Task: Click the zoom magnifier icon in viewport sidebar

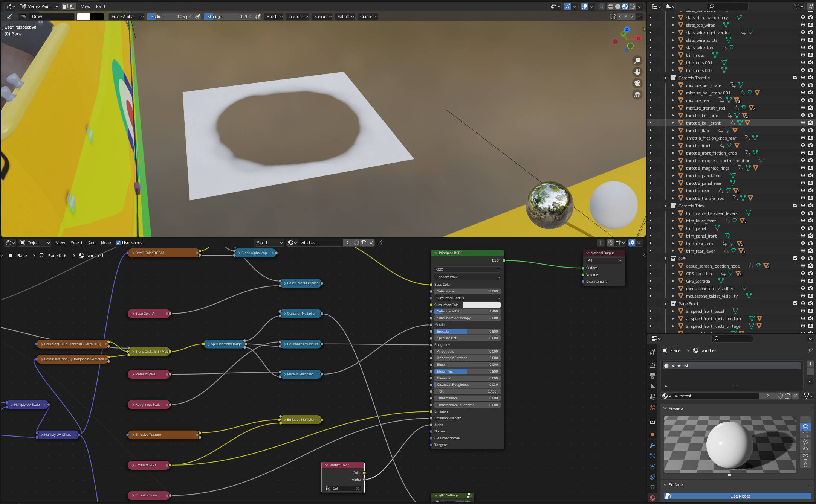Action: [x=638, y=60]
